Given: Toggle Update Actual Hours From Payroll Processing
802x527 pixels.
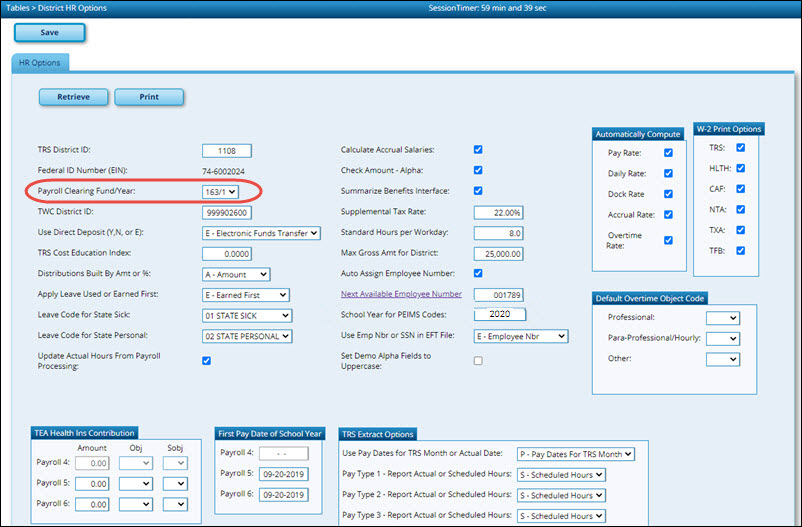Looking at the screenshot, I should click(206, 361).
